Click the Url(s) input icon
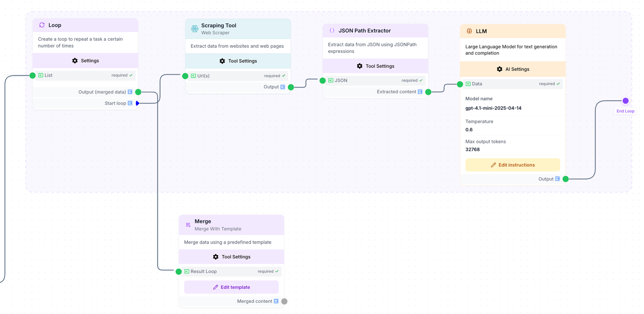This screenshot has height=314, width=644. [x=193, y=76]
